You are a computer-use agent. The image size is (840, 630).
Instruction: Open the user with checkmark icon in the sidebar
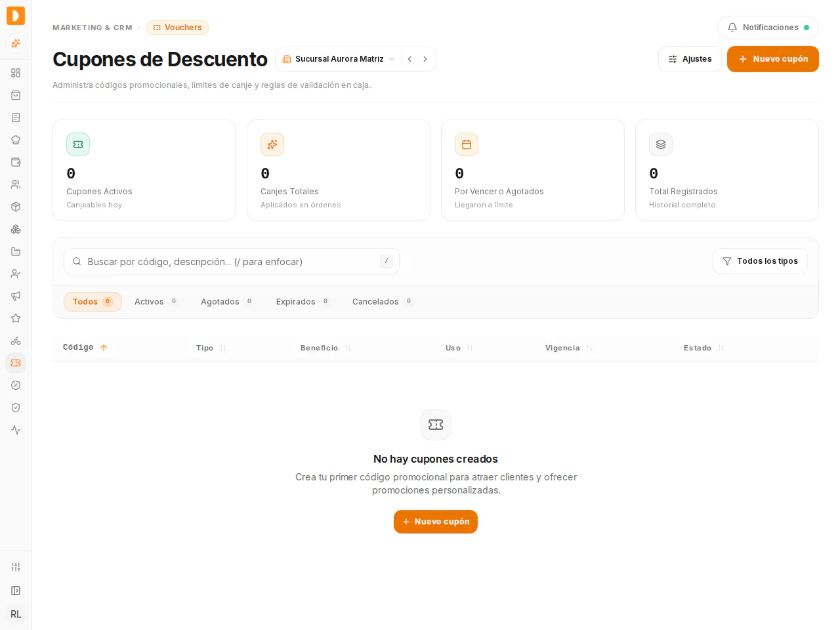[x=16, y=274]
